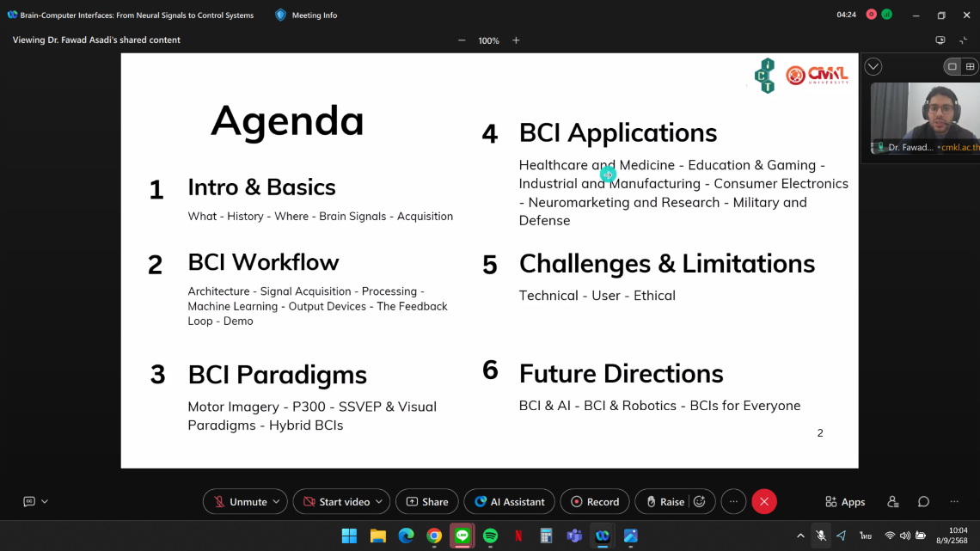
Task: Switch to grid view layout
Action: (x=970, y=66)
